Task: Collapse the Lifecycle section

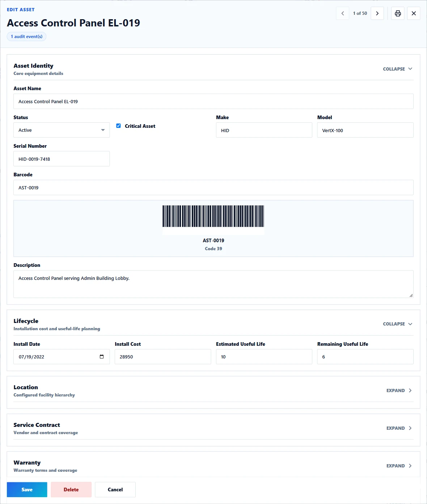Action: pos(398,324)
